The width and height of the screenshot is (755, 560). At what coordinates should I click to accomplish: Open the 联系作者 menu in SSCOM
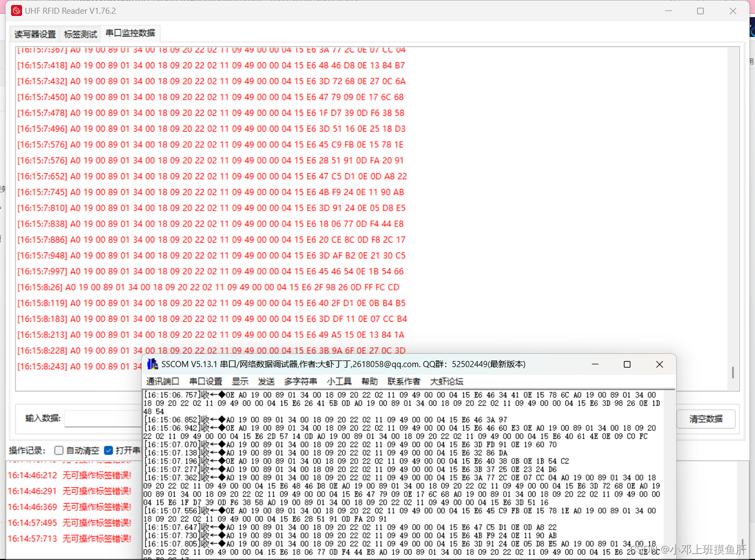point(404,381)
